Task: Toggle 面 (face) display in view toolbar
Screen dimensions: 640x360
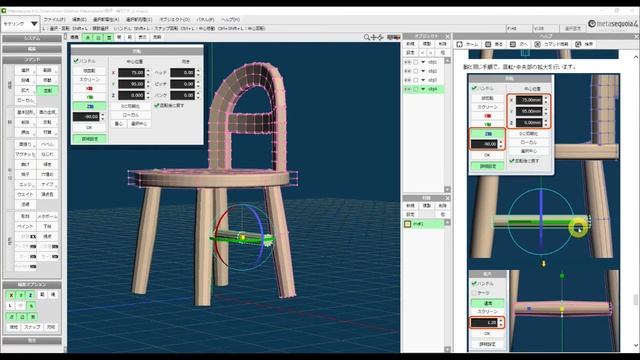Action: (109, 37)
